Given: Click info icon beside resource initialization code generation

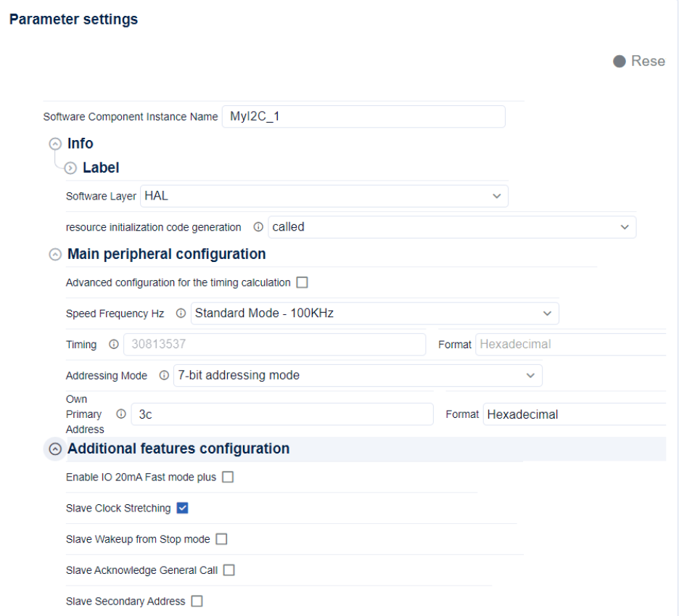Looking at the screenshot, I should 258,227.
